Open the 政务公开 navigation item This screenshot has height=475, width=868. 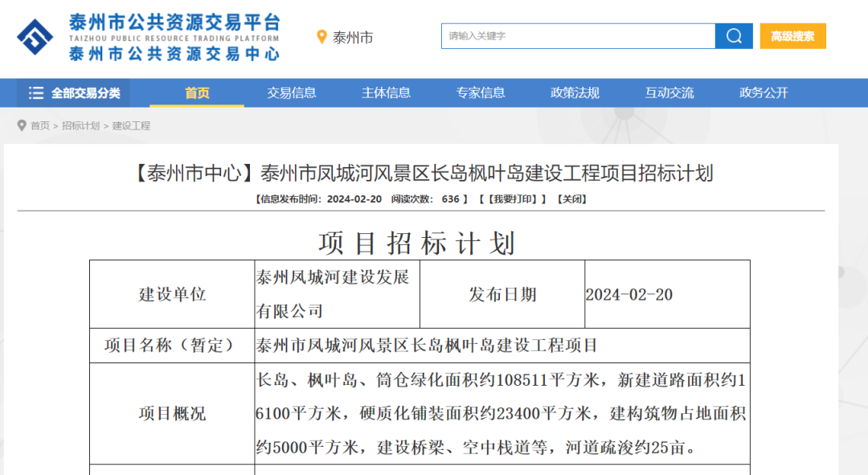[x=764, y=93]
